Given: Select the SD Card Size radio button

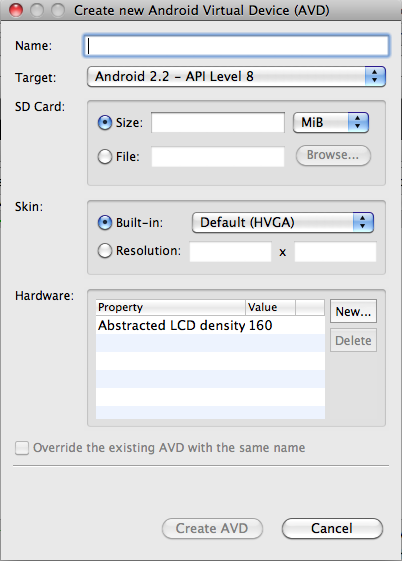Looking at the screenshot, I should click(105, 123).
